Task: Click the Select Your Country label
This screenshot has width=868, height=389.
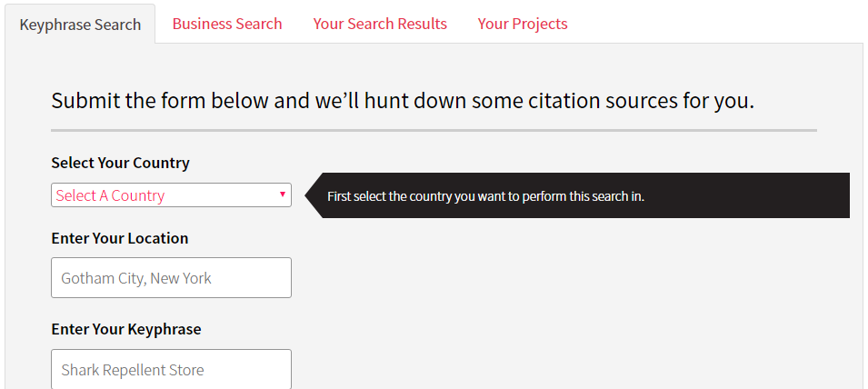Action: 120,164
